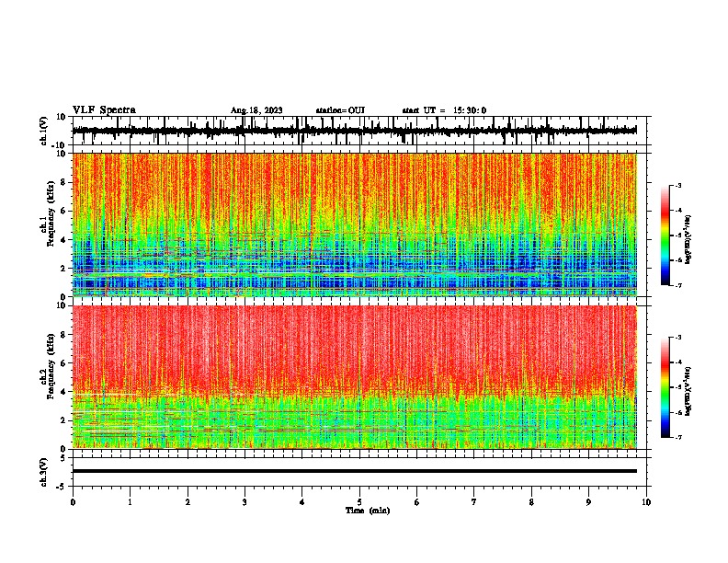This screenshot has width=728, height=563.
Task: Click the ch.1 waveform trace panel
Action: tap(358, 131)
